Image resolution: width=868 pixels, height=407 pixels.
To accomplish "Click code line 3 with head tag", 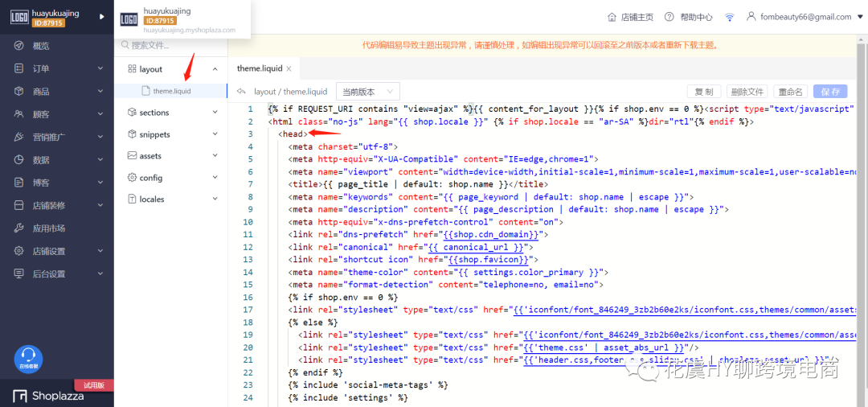I will [x=293, y=134].
